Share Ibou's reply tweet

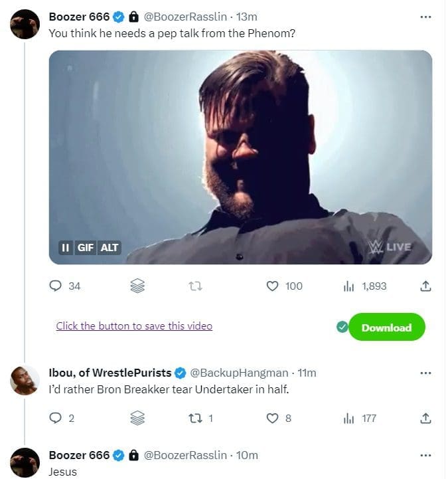click(426, 418)
